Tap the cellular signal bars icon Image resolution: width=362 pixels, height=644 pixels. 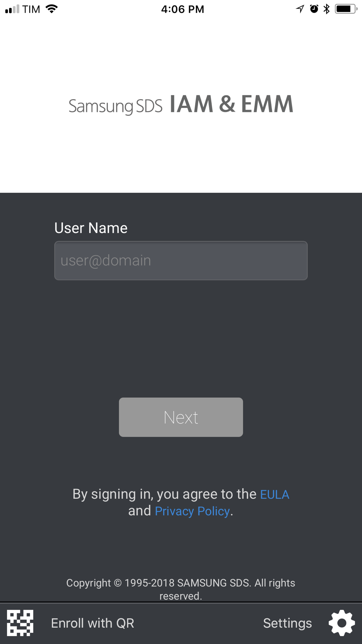(12, 9)
